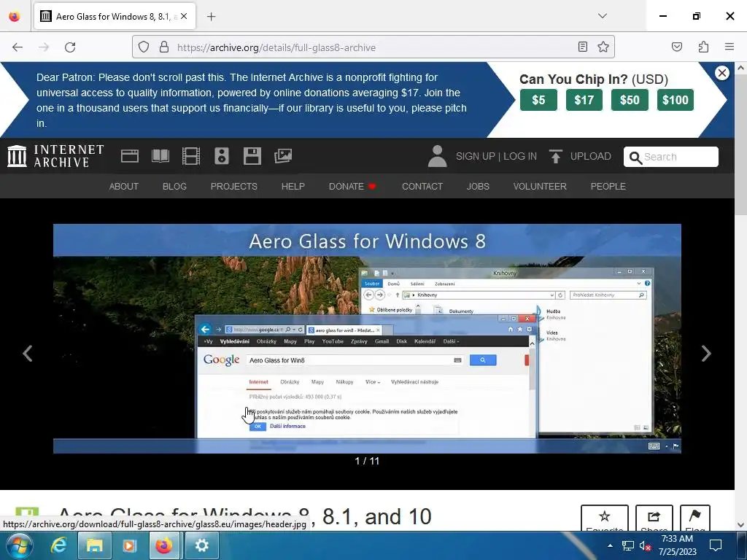Open a new tab with plus button
This screenshot has width=747, height=560.
tap(212, 17)
